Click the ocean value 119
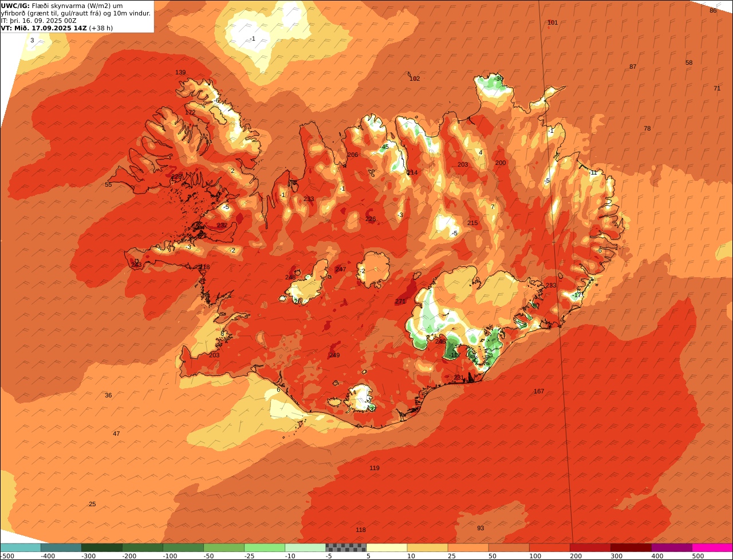 point(375,468)
